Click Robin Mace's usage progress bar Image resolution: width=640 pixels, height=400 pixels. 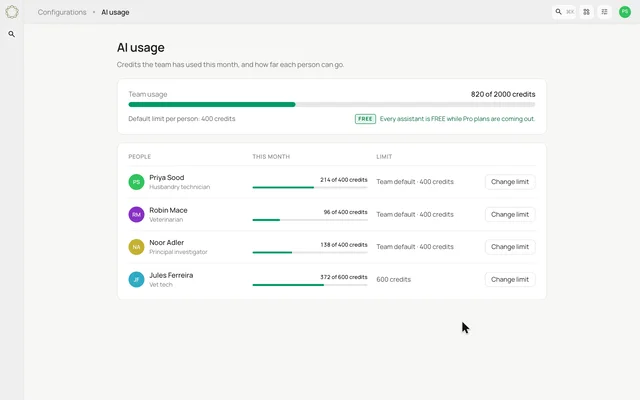(x=310, y=220)
